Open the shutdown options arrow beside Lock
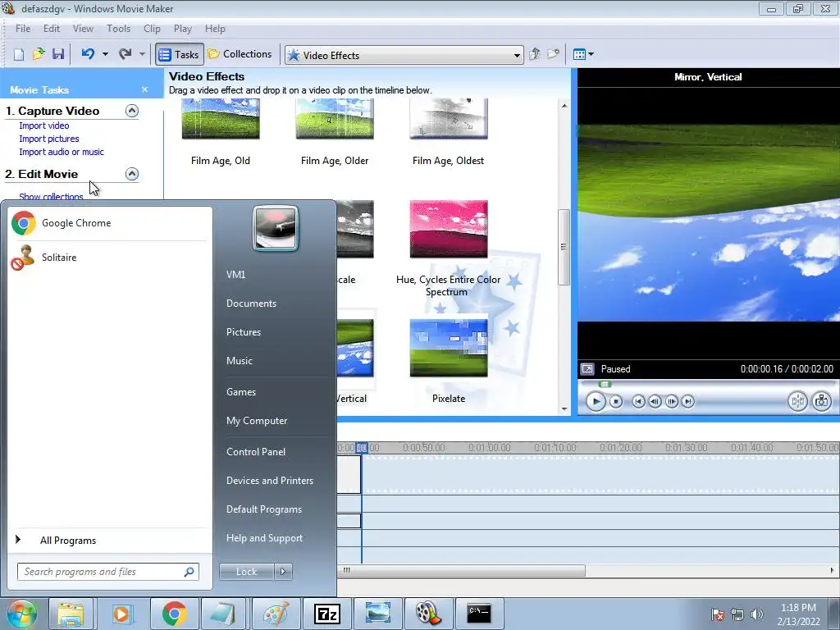 [x=283, y=572]
